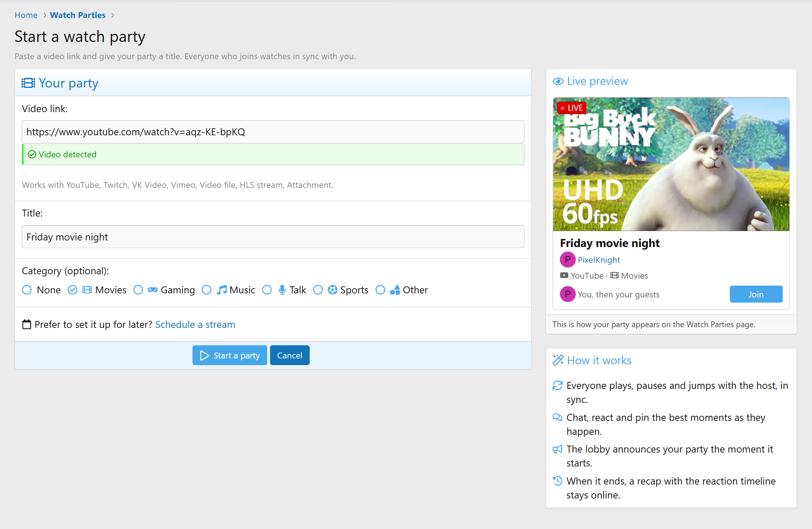Choose the Music category radio button
This screenshot has height=529, width=812.
pyautogui.click(x=207, y=290)
